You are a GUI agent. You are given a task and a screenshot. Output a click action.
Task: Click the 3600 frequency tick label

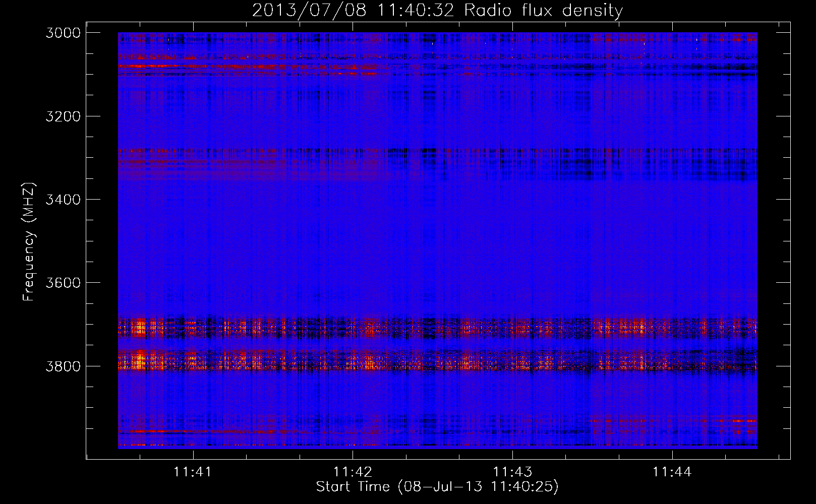pos(63,283)
